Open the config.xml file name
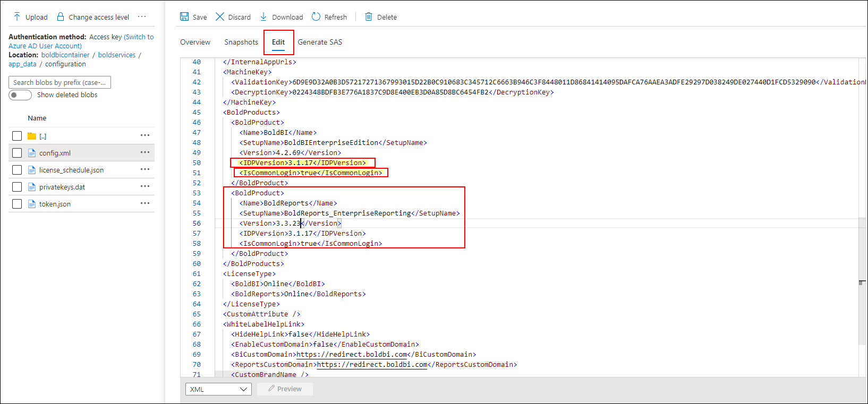868x404 pixels. pos(55,153)
